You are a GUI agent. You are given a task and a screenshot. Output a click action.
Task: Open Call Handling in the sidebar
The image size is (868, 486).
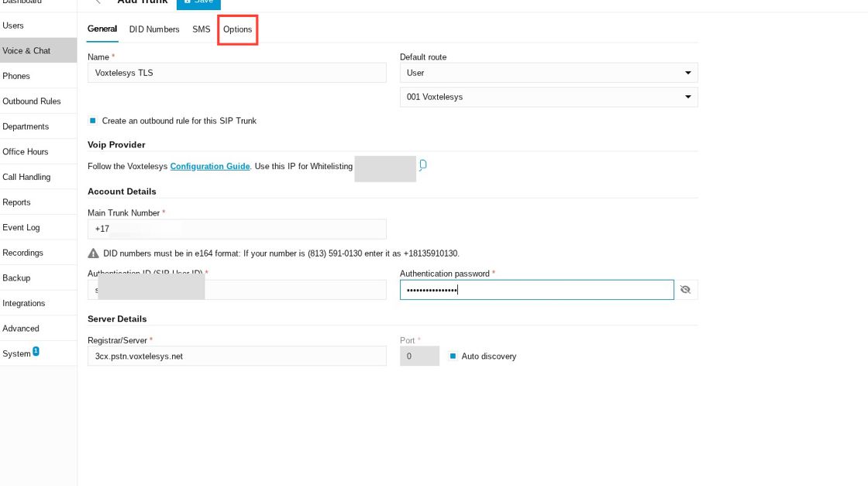tap(38, 178)
